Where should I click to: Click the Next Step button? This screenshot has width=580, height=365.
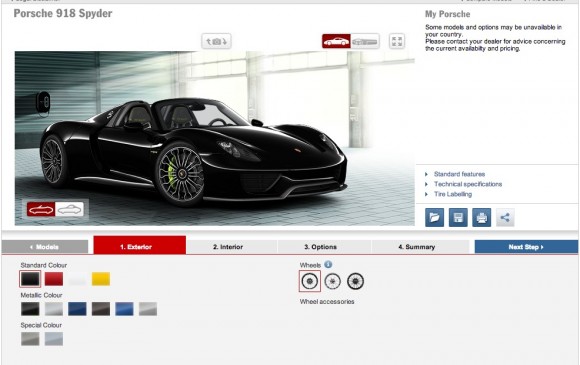click(526, 247)
